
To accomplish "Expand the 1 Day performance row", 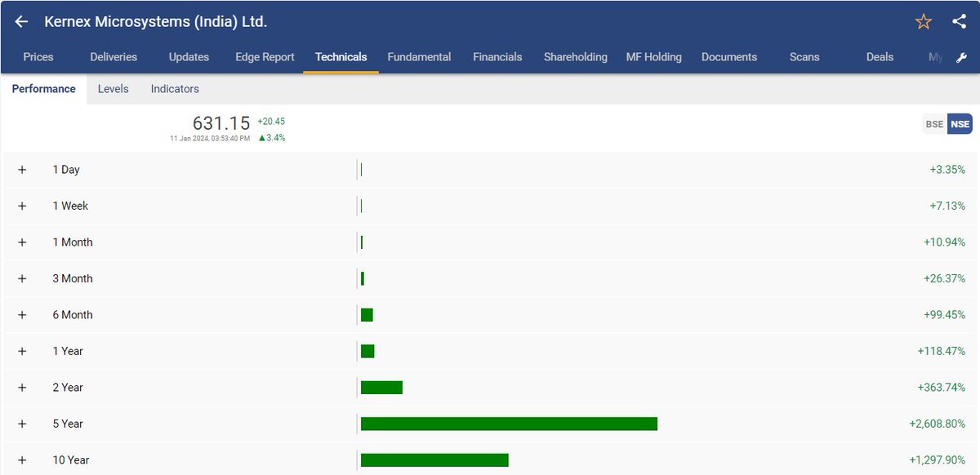I will pos(22,170).
